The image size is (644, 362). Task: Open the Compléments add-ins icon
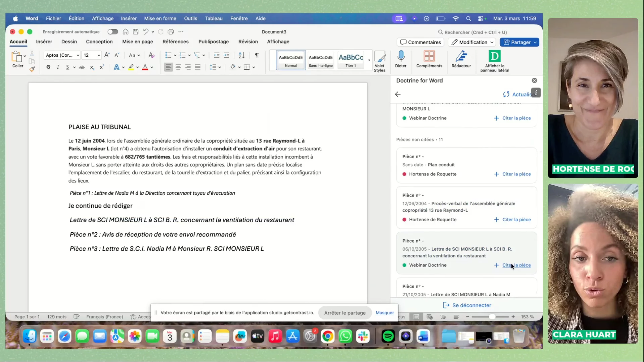coord(429,56)
